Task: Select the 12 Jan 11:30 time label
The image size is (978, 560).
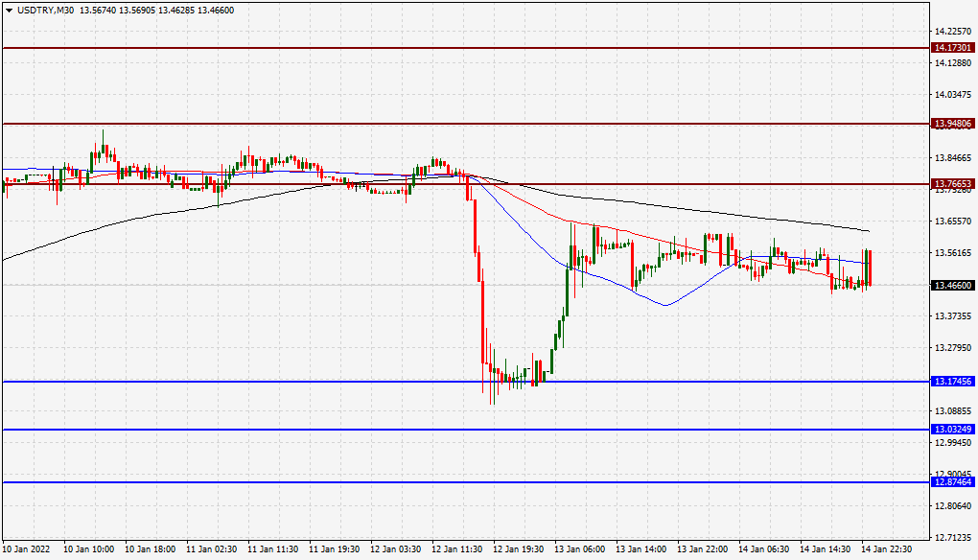Action: [457, 549]
